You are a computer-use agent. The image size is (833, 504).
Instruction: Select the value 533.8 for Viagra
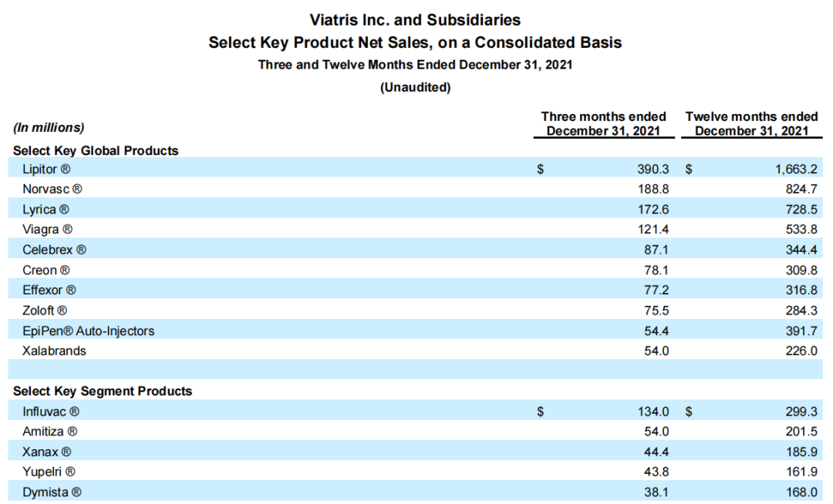click(801, 230)
